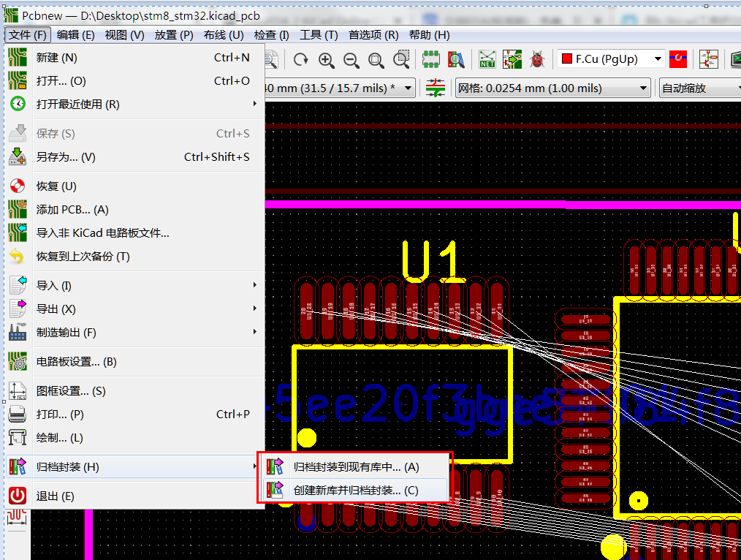Image resolution: width=741 pixels, height=560 pixels.
Task: Open the 首选项 (R) menu
Action: [373, 35]
